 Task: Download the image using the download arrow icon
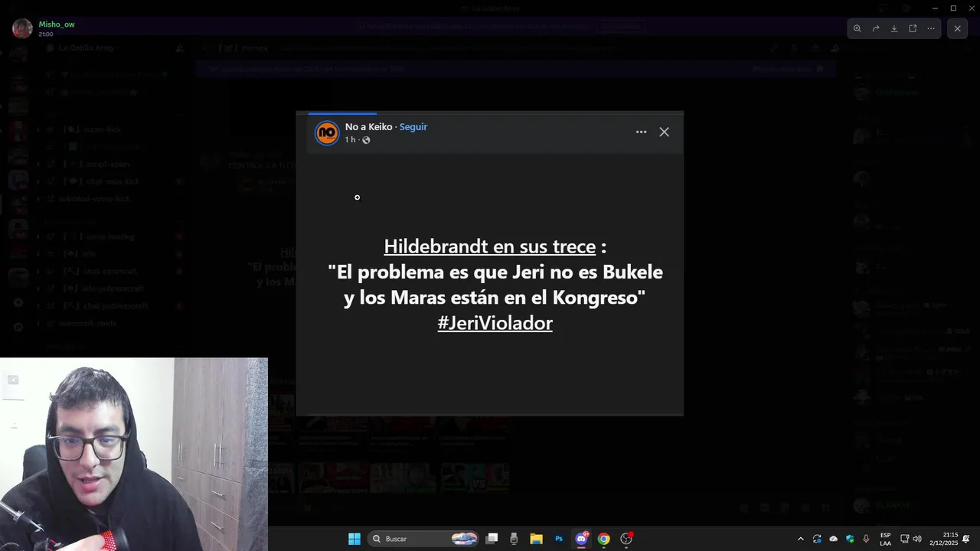pos(894,28)
